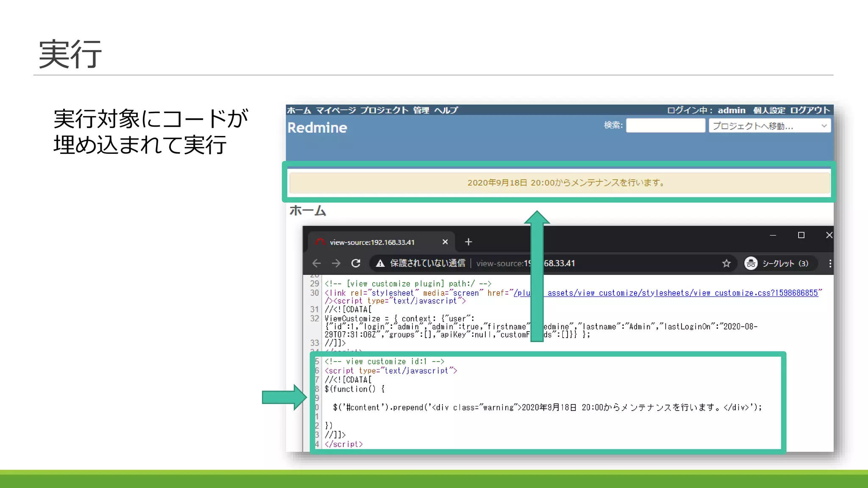Viewport: 868px width, 488px height.
Task: Minimize the view-source browser window
Action: click(773, 235)
